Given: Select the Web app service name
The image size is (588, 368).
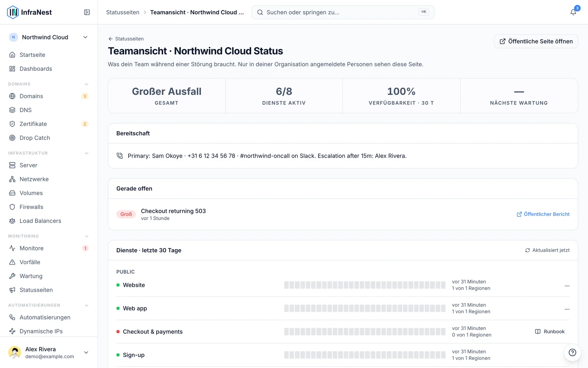Looking at the screenshot, I should (x=135, y=308).
